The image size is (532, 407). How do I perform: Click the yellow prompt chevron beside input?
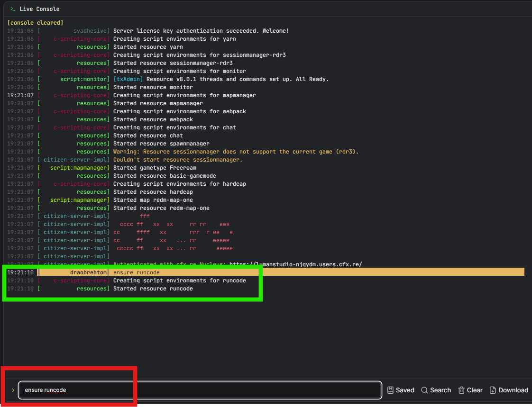click(13, 390)
